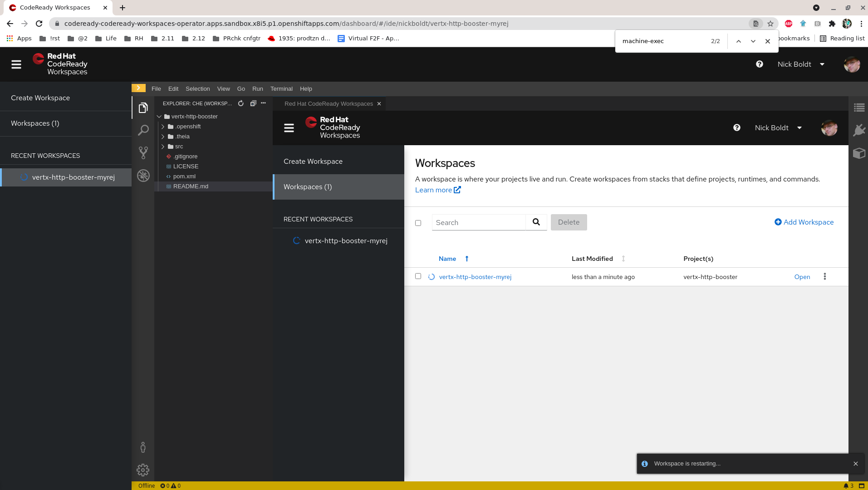Dismiss the Workspace is restarting notification
Screen dimensions: 868x490
click(x=855, y=464)
